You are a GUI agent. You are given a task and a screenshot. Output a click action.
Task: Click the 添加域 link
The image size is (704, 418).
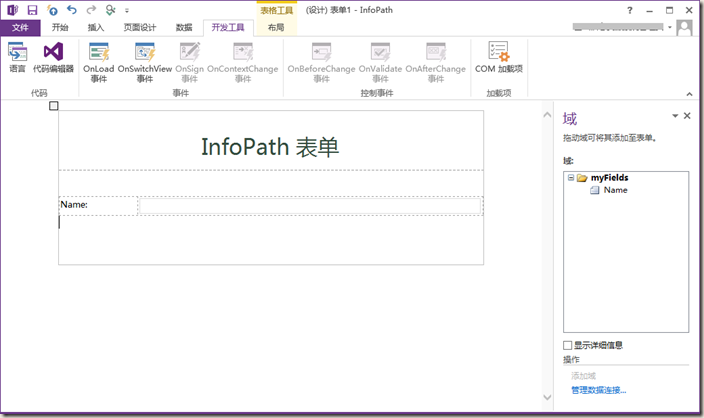tap(583, 376)
